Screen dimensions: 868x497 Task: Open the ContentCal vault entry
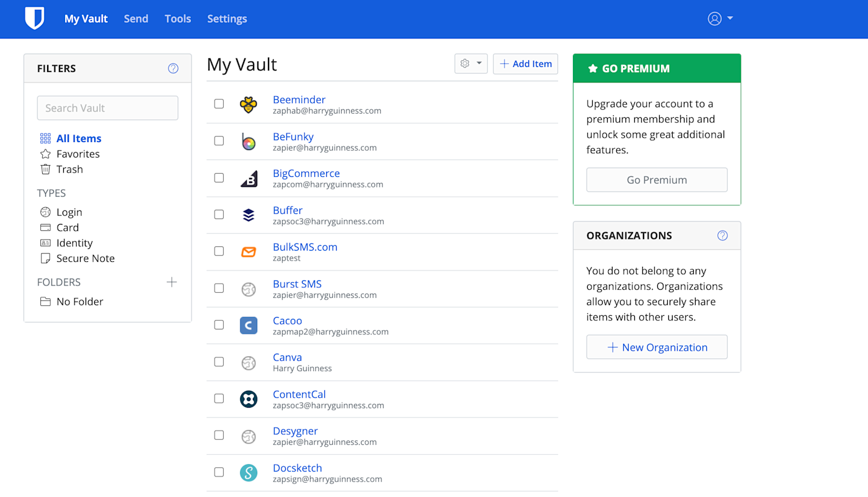[299, 395]
